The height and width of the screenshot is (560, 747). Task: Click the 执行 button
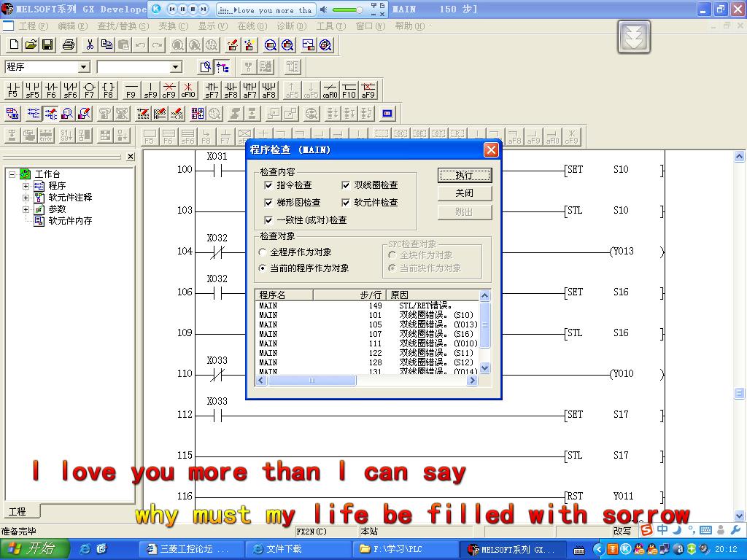(x=464, y=175)
